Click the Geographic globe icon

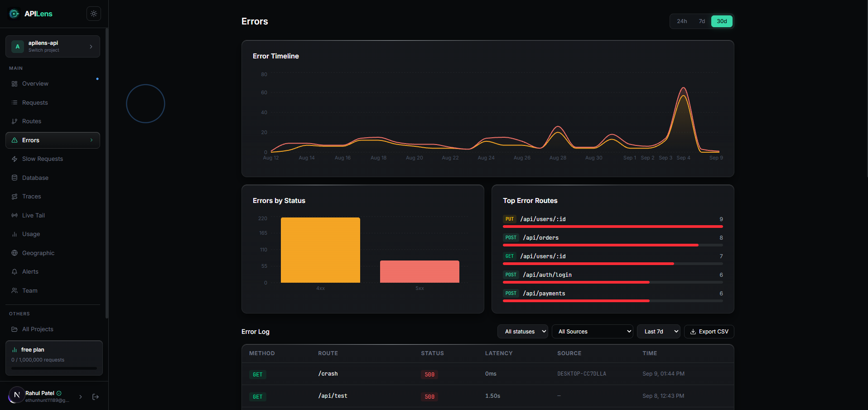[x=14, y=253]
